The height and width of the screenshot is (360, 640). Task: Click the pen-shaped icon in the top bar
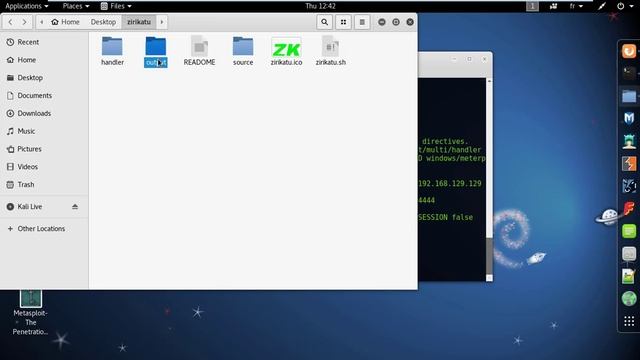(x=602, y=6)
